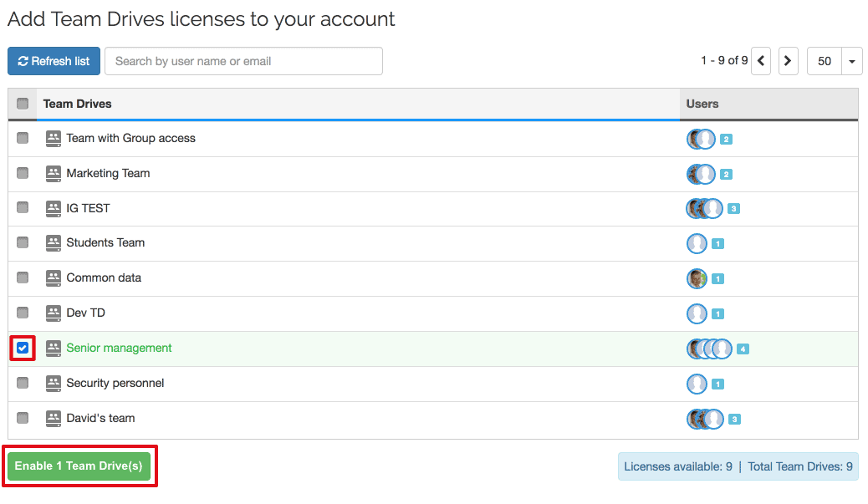Click the search by user name field
868x504 pixels.
243,60
